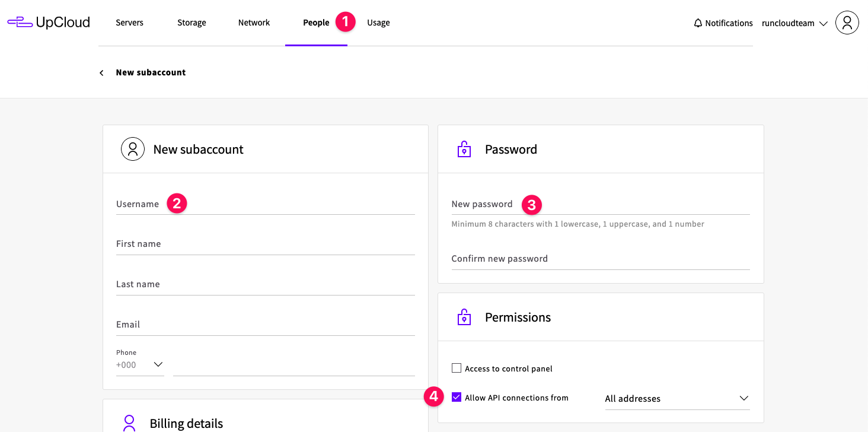This screenshot has height=432, width=868.
Task: Open the user profile avatar icon
Action: [847, 23]
